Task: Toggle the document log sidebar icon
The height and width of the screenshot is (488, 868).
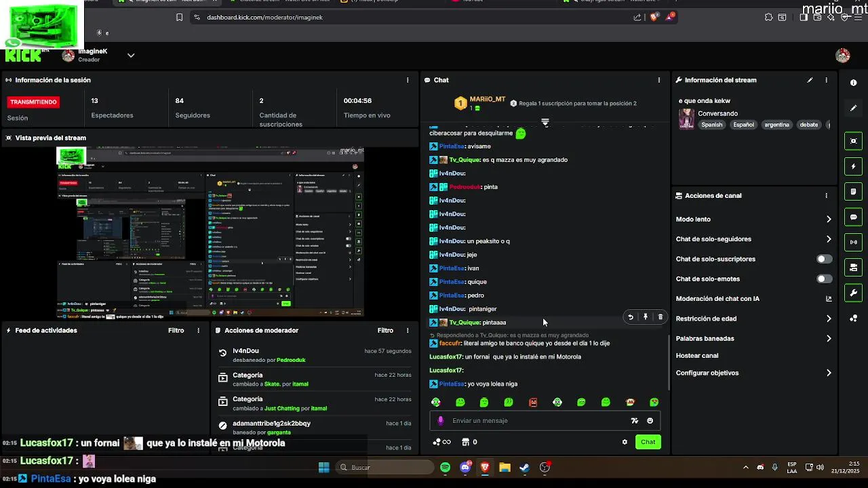Action: 853,192
